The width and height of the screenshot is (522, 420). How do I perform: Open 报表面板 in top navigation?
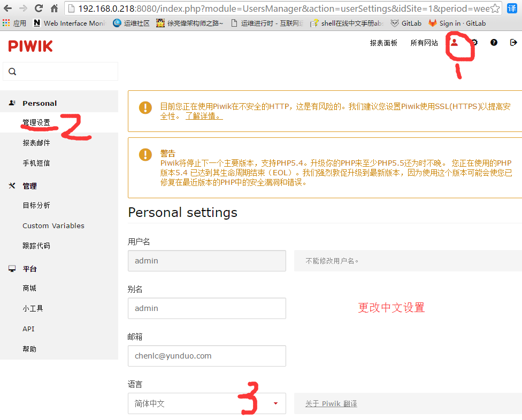pyautogui.click(x=383, y=43)
